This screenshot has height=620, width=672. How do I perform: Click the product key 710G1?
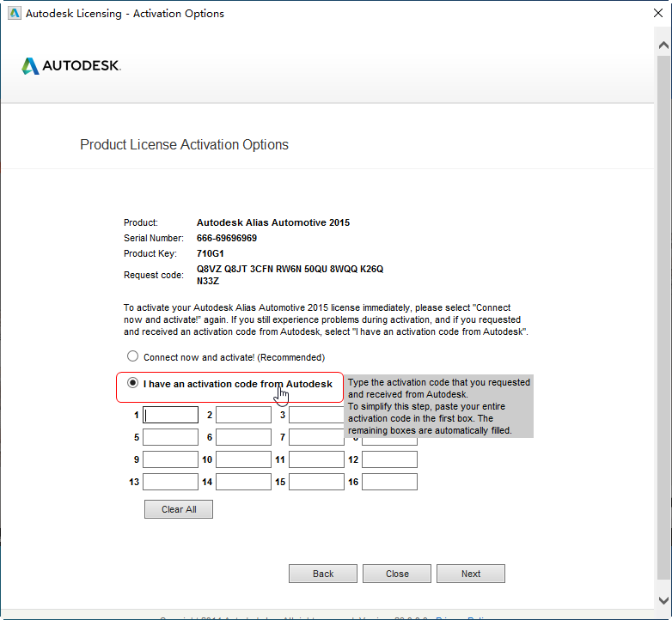click(x=210, y=253)
